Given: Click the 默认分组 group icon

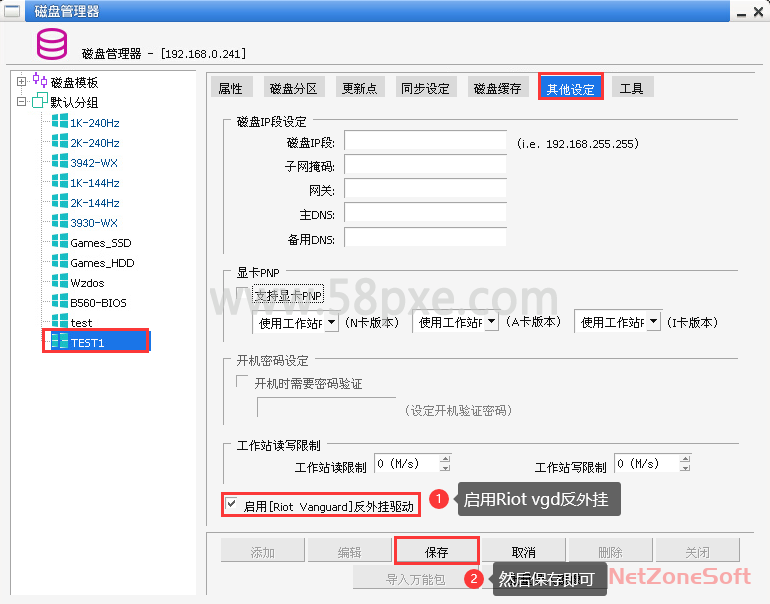Looking at the screenshot, I should [40, 100].
